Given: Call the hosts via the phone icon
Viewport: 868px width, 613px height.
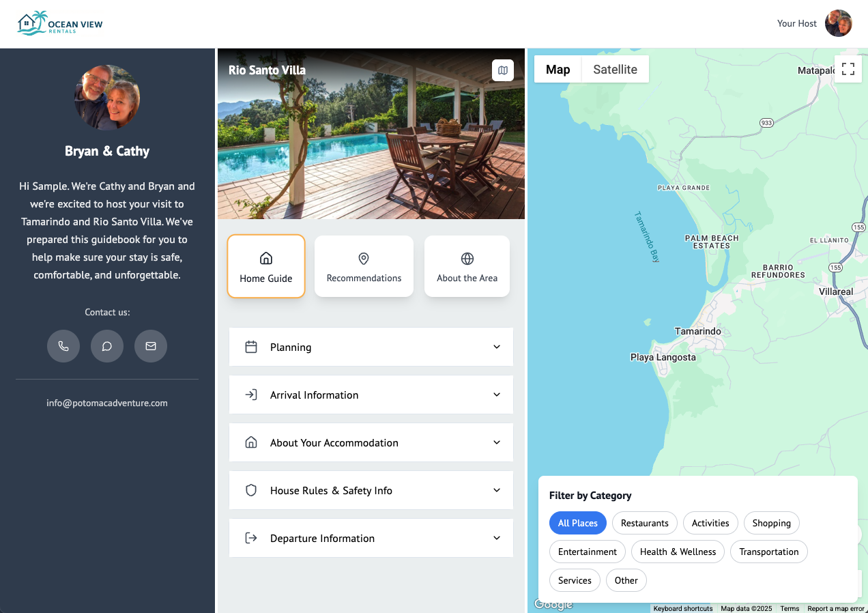Looking at the screenshot, I should click(x=63, y=346).
